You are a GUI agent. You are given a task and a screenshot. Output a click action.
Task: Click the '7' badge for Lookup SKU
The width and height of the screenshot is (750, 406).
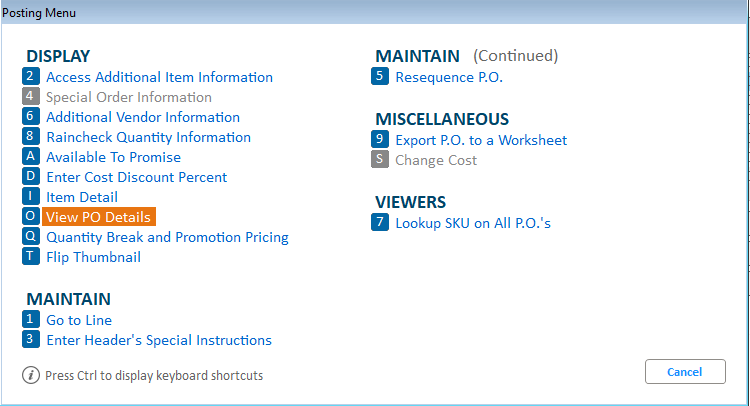(x=379, y=223)
